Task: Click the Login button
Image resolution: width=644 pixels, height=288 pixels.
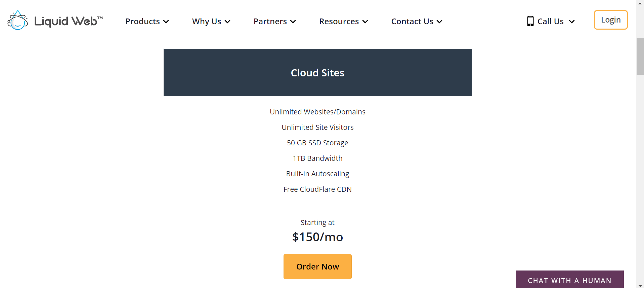Action: click(x=611, y=20)
